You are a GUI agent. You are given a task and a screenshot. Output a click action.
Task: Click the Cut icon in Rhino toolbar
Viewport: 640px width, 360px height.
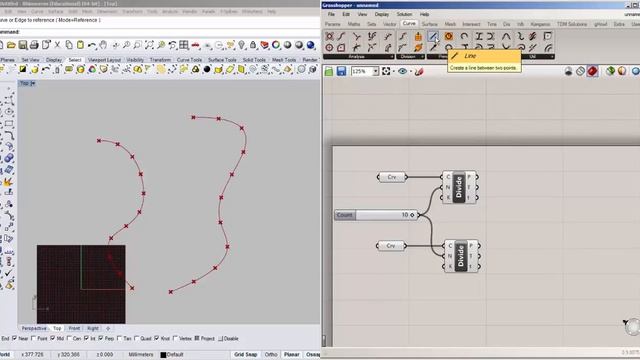(58, 45)
